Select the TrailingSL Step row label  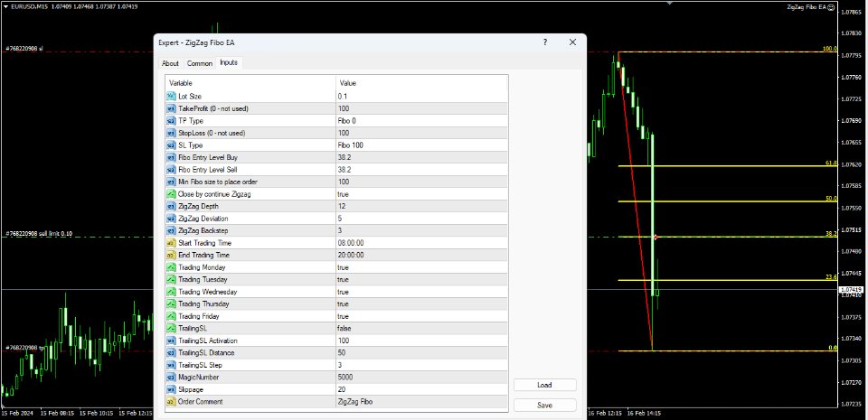point(201,365)
